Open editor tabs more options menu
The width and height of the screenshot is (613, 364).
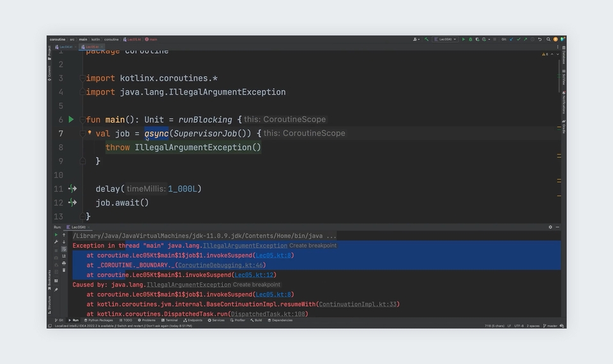click(558, 47)
